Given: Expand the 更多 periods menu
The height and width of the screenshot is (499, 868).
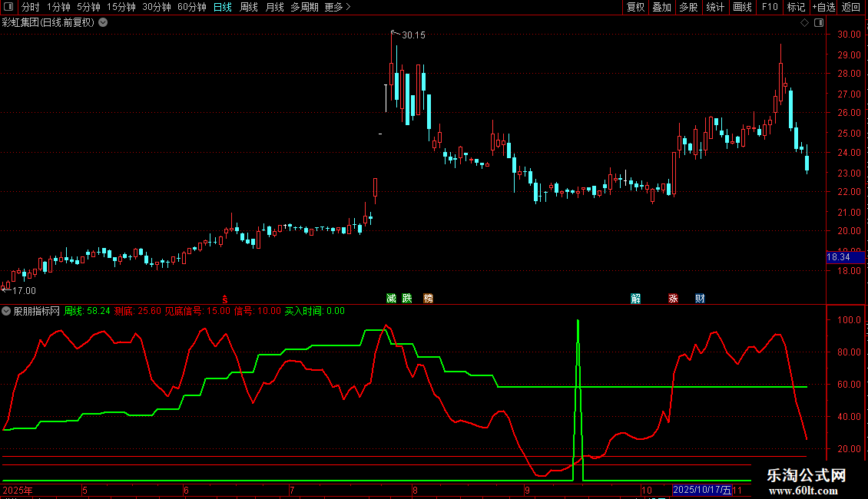Looking at the screenshot, I should point(337,7).
